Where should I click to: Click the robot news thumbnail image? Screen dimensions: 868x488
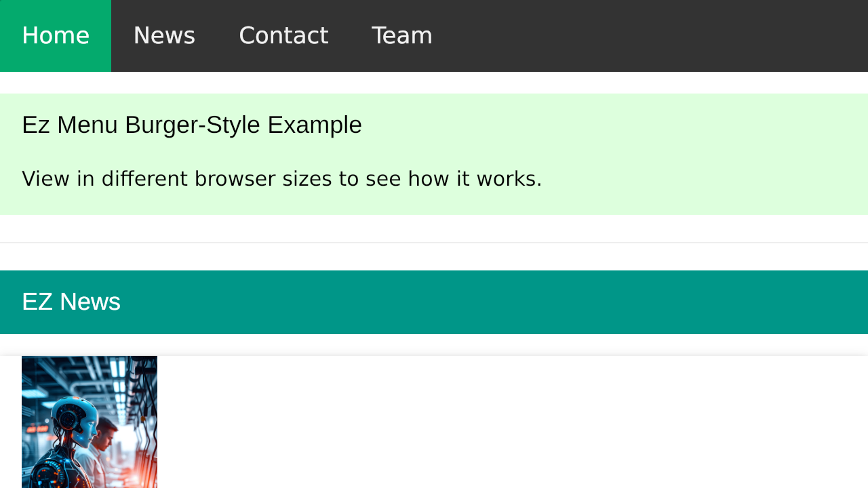coord(90,422)
